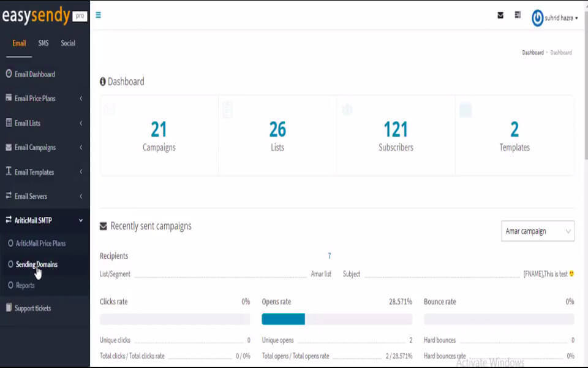This screenshot has width=588, height=368.
Task: Click the recipients count 7 link
Action: coord(330,256)
